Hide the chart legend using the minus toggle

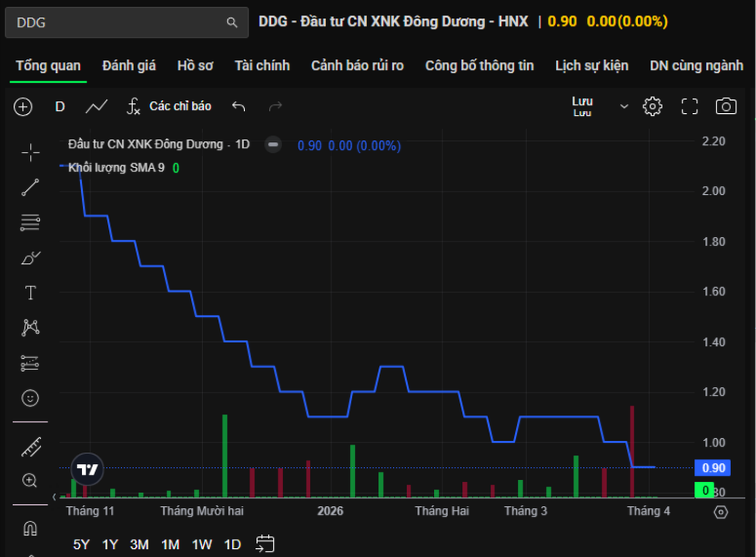274,144
